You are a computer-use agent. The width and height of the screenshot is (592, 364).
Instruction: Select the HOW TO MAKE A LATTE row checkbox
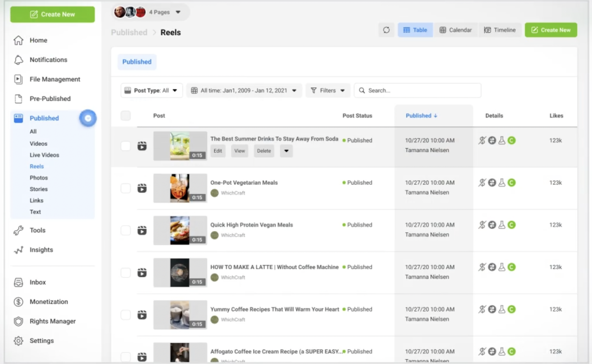point(126,273)
